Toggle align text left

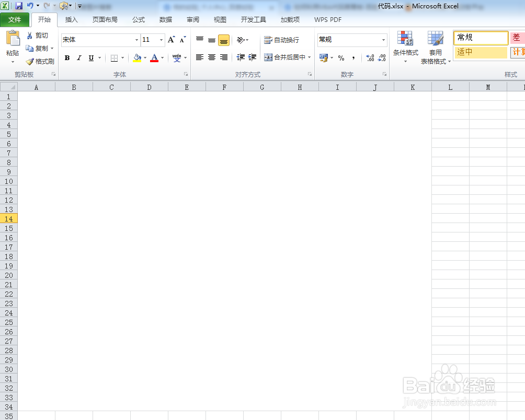click(200, 57)
